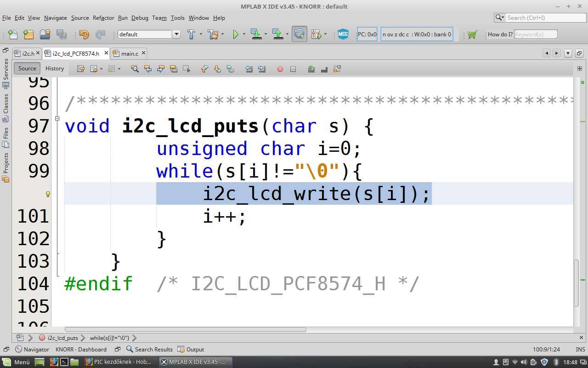Clean and build with hammer-broom icon
Screen dimensions: 588x368
click(213, 34)
